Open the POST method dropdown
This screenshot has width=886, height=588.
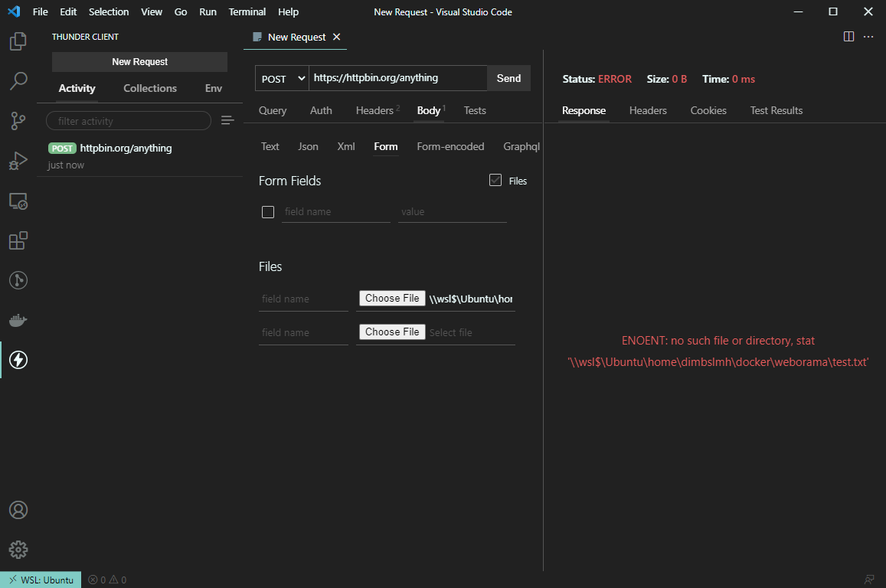point(281,78)
